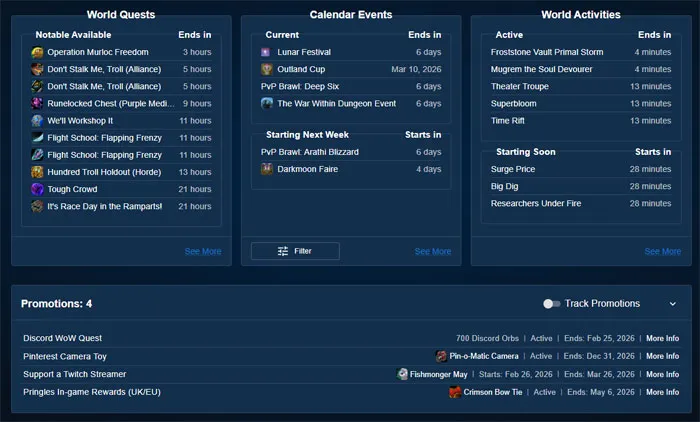Viewport: 700px width, 422px height.
Task: Open PvP Brawl: Deep Six event
Action: [300, 86]
